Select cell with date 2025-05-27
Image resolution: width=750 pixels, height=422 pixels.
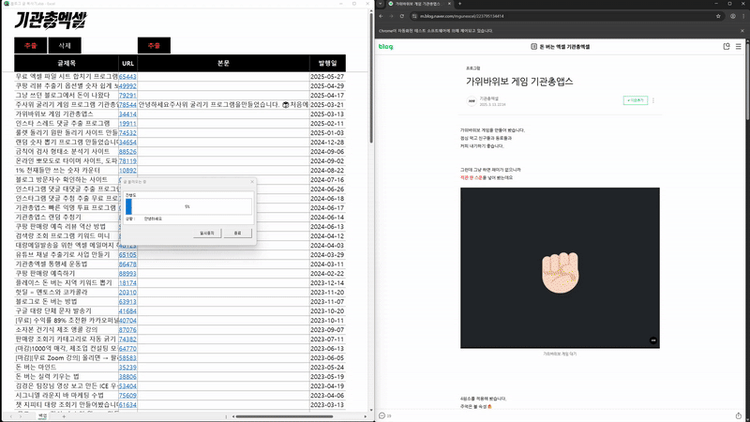point(327,77)
